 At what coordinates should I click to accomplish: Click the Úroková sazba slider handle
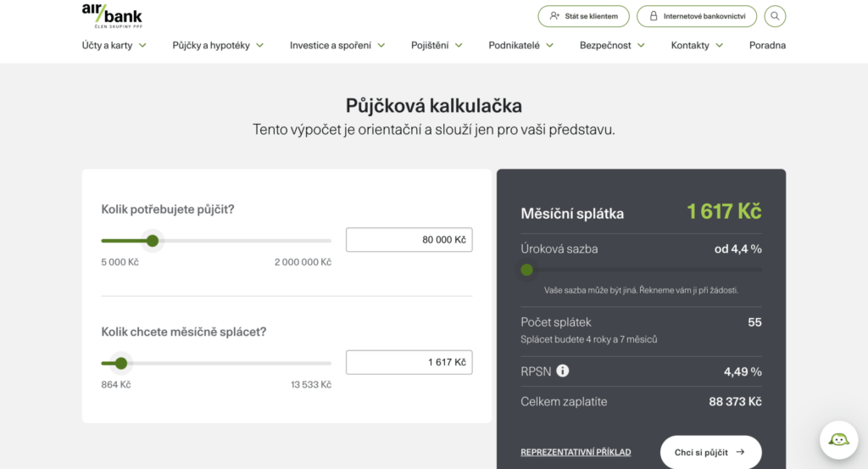(x=526, y=271)
